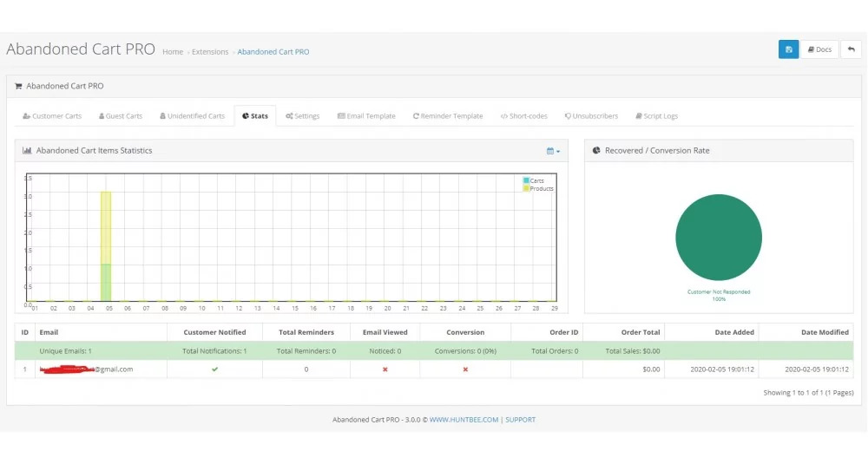Image resolution: width=868 pixels, height=464 pixels.
Task: Go to the Reminder Template tab
Action: click(x=448, y=116)
